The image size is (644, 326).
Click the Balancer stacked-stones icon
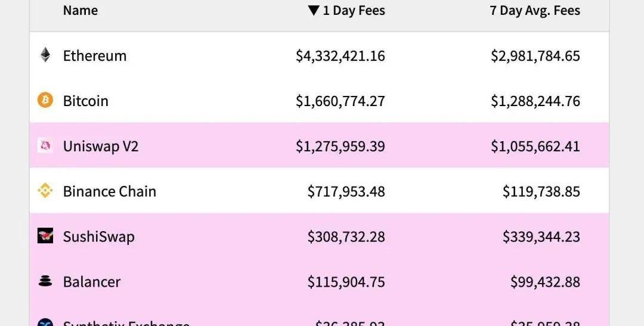click(x=45, y=281)
